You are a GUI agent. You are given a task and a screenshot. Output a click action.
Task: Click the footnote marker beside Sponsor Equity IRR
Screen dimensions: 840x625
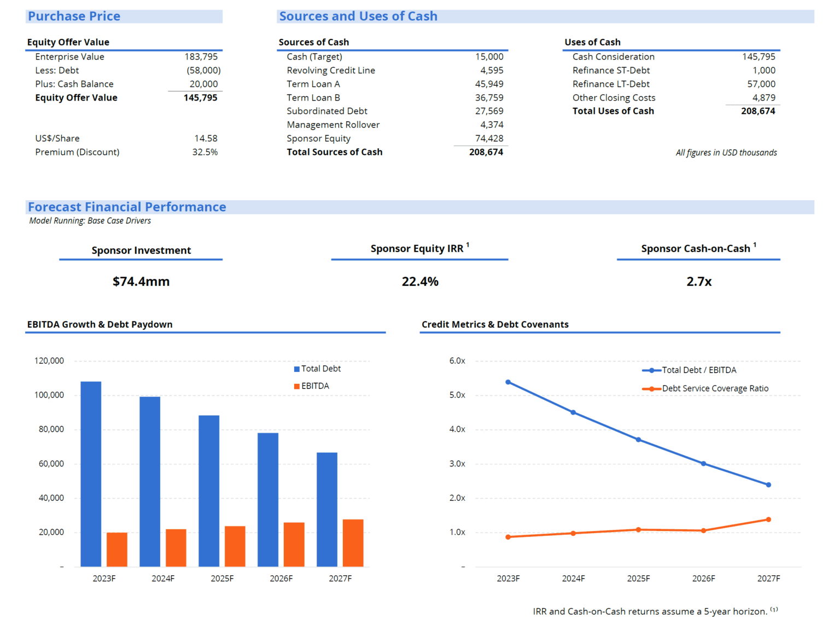click(x=468, y=245)
